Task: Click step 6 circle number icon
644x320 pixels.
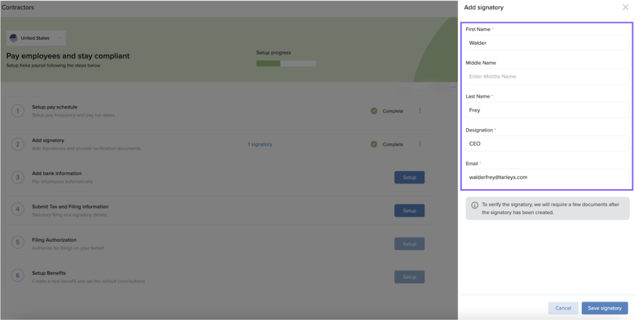Action: point(18,276)
